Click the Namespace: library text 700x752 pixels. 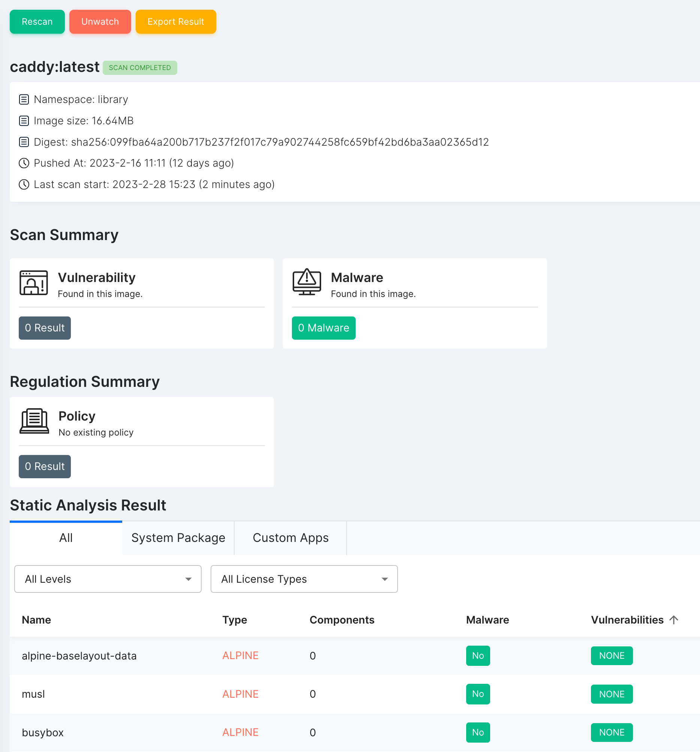click(81, 100)
